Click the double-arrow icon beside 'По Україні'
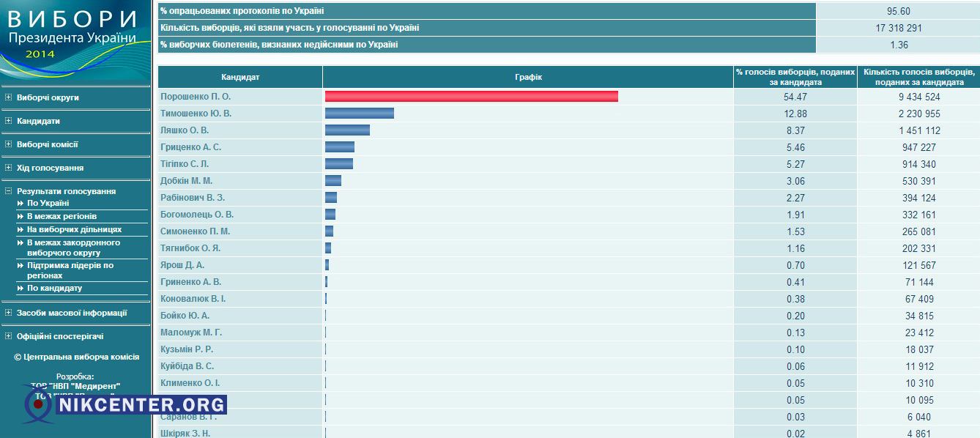 [21, 203]
